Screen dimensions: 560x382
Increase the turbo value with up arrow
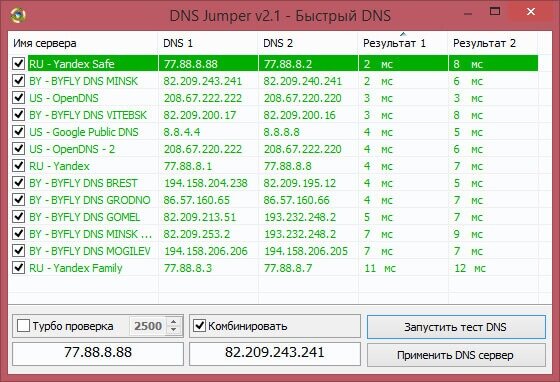coord(174,321)
